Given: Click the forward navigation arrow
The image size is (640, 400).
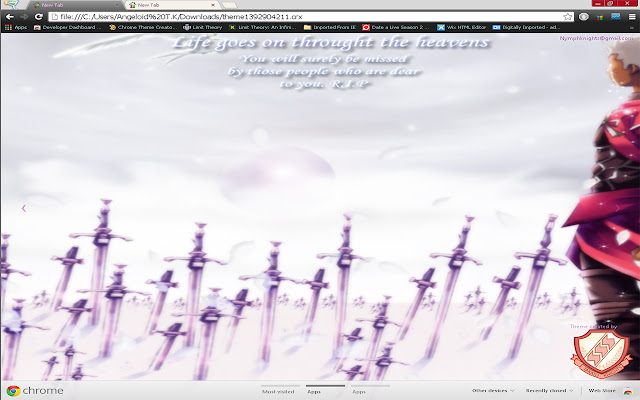Looking at the screenshot, I should (x=24, y=17).
